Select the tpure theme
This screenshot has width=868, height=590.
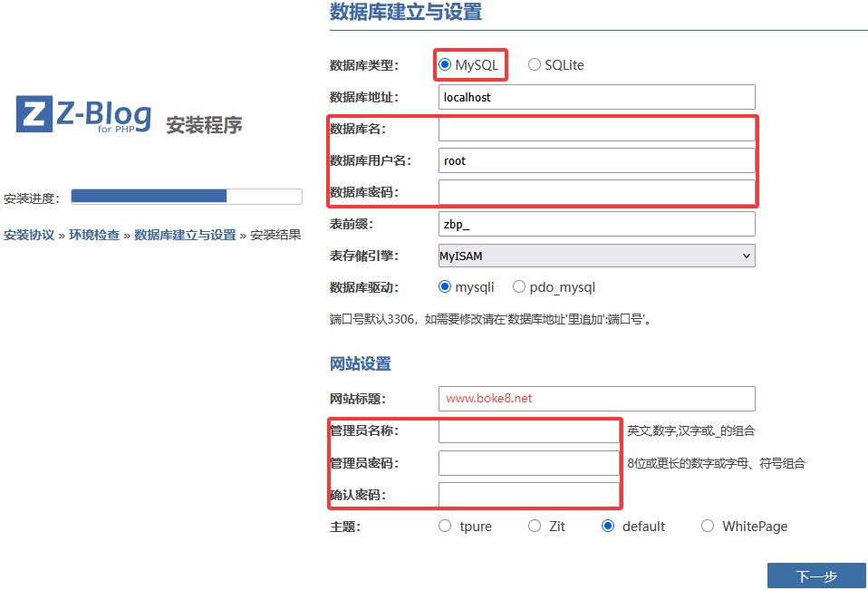click(x=445, y=526)
